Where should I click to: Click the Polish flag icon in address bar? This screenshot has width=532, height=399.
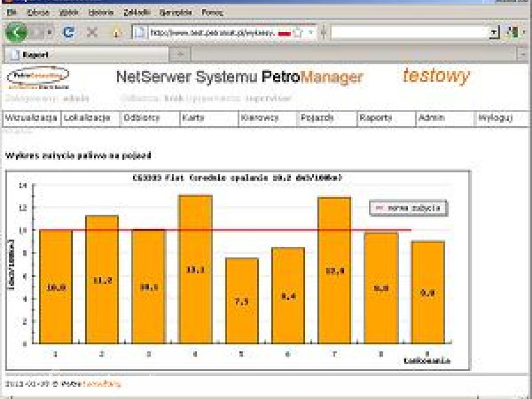point(285,33)
